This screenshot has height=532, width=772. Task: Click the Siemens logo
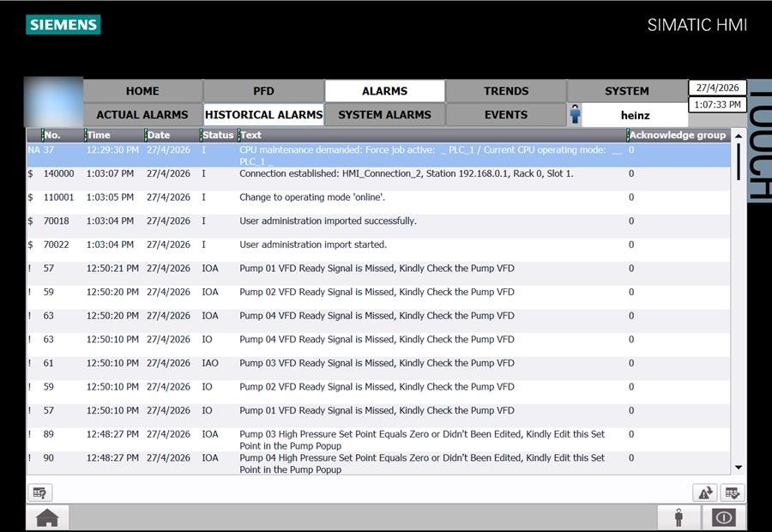click(x=63, y=25)
